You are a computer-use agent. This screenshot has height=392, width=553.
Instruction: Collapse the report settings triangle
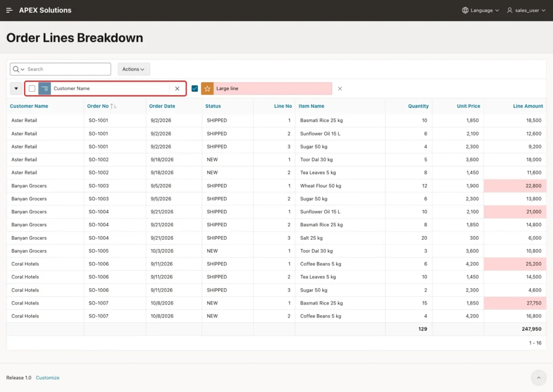point(16,89)
